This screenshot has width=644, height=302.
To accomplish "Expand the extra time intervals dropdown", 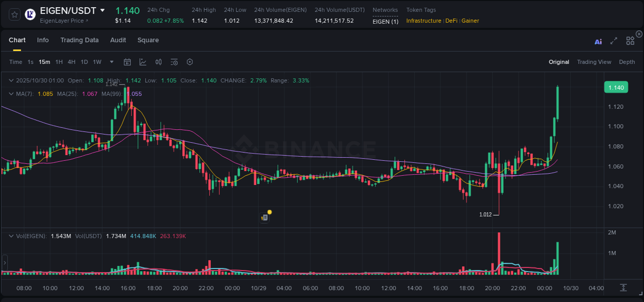I will tap(111, 62).
